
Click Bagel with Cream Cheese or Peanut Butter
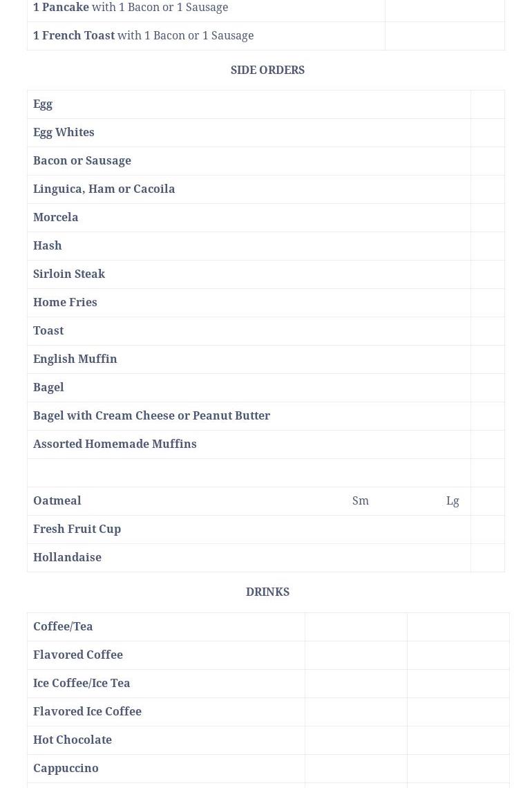pos(151,415)
